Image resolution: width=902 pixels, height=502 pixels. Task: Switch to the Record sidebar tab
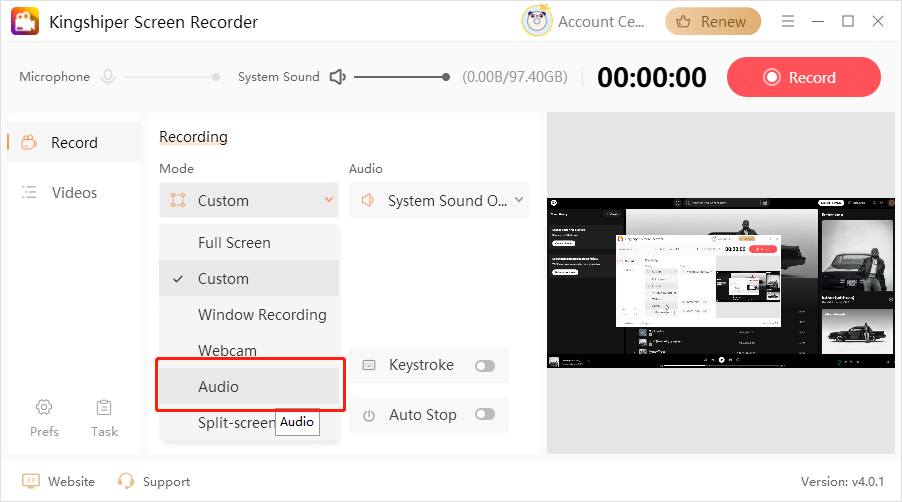74,142
